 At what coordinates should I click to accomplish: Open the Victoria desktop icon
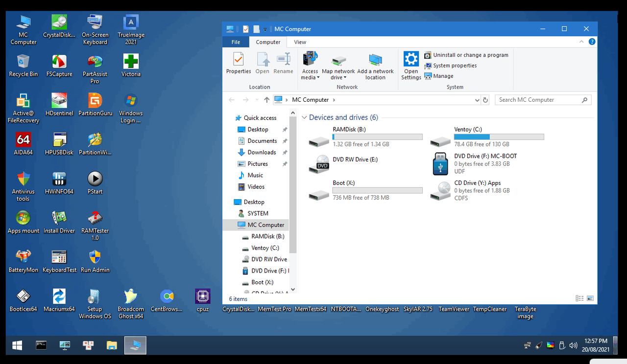[131, 65]
